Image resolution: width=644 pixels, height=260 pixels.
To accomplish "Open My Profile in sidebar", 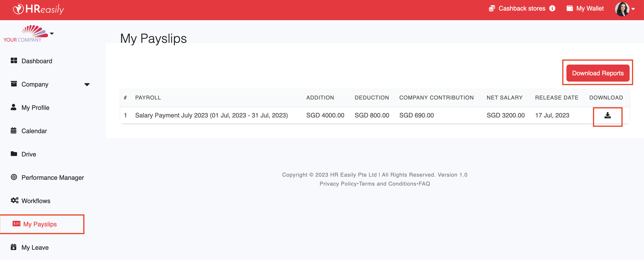I will tap(35, 108).
